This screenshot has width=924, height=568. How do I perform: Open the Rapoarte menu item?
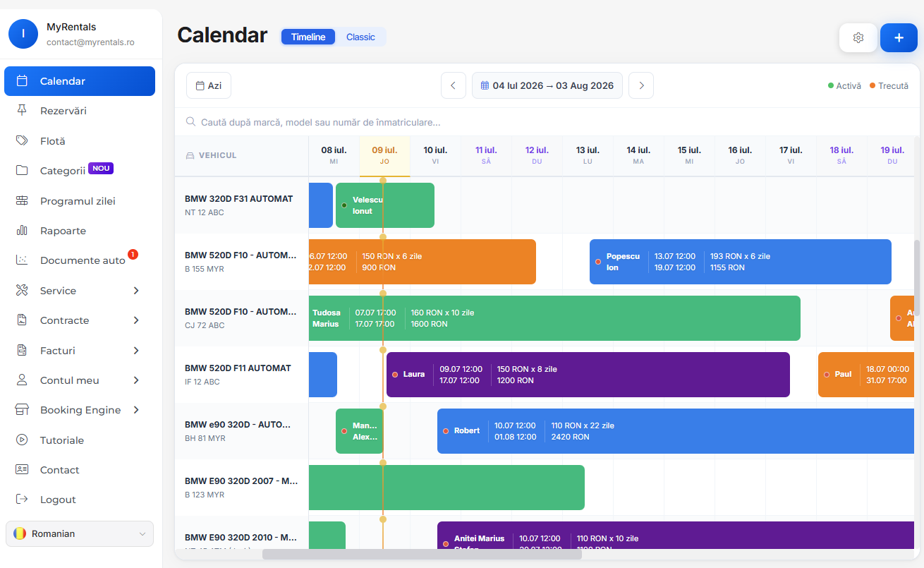click(x=80, y=231)
